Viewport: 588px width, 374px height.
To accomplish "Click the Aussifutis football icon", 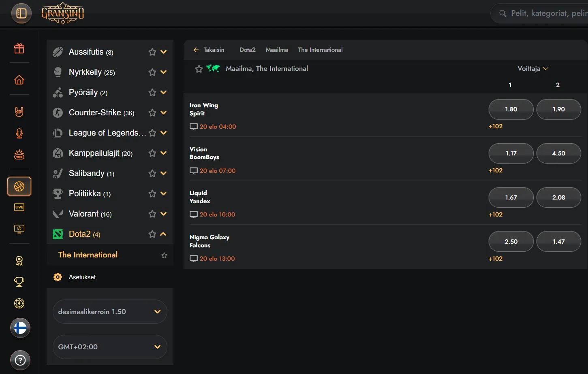I will click(x=58, y=52).
